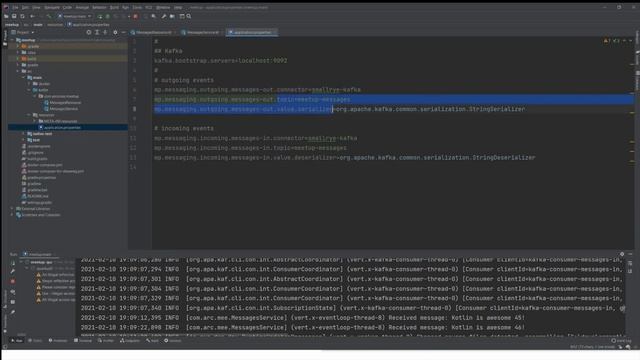Collapse the src folder
Viewport: 640px width, 360px height.
pyautogui.click(x=18, y=71)
